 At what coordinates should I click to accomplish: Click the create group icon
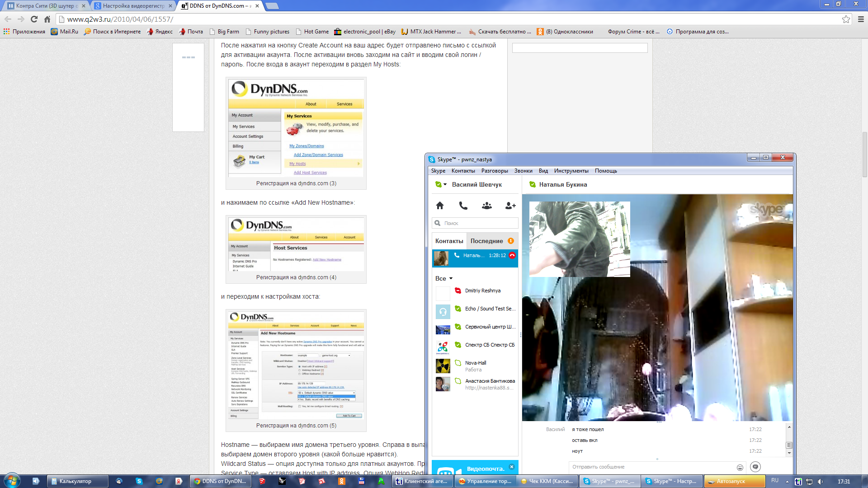pos(486,206)
